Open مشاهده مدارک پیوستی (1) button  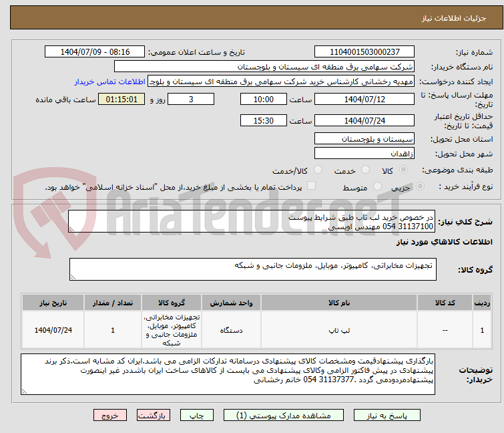click(284, 415)
